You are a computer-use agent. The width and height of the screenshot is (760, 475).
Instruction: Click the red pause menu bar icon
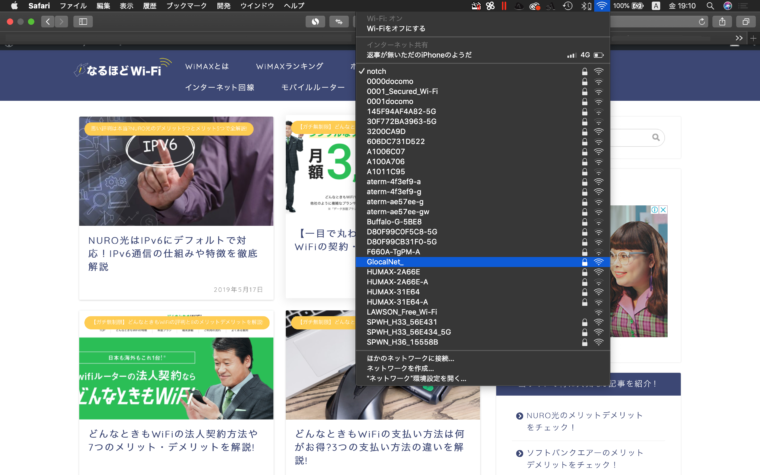[x=504, y=6]
